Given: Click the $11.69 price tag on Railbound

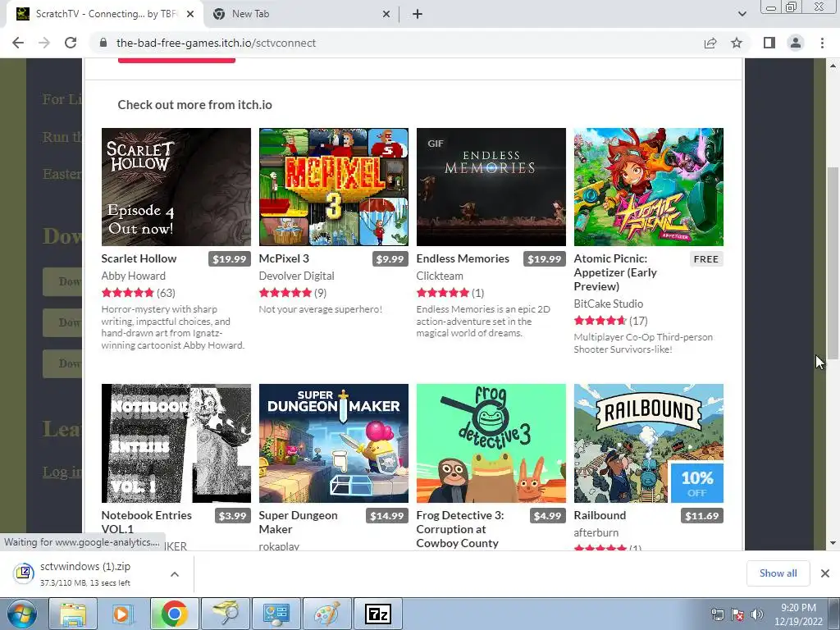Looking at the screenshot, I should click(x=702, y=515).
